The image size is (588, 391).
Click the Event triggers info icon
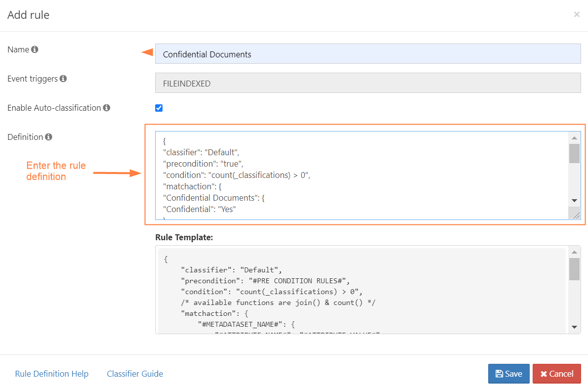(x=63, y=79)
